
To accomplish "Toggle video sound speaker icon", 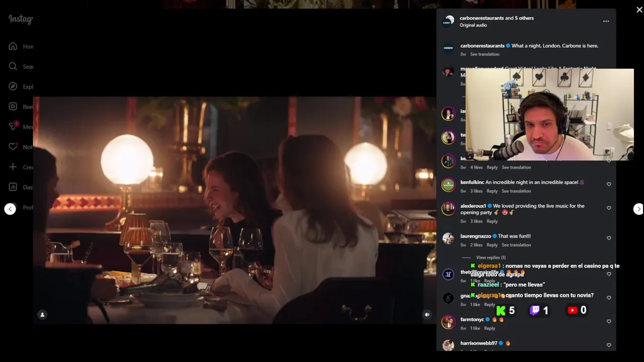I will pyautogui.click(x=427, y=315).
